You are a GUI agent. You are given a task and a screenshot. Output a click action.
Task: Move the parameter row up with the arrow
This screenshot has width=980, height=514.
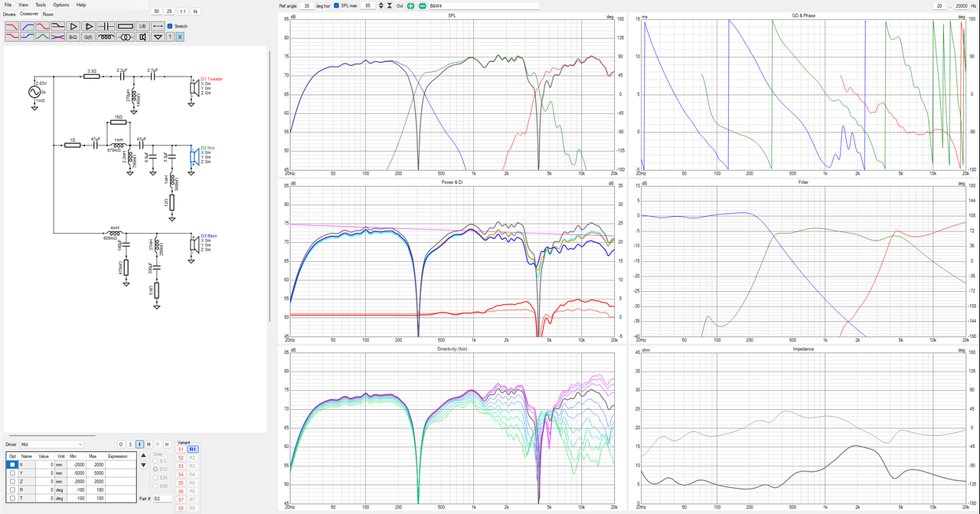(x=144, y=455)
